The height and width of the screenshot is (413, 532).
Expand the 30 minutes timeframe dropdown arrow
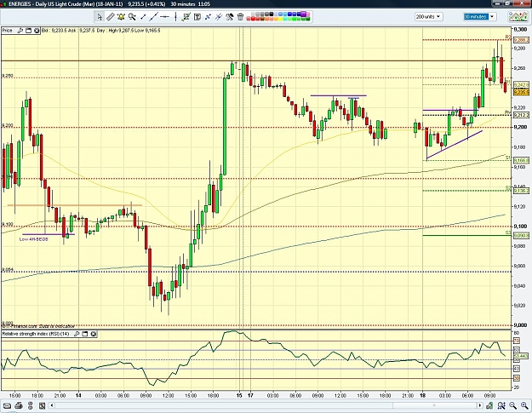(x=492, y=17)
